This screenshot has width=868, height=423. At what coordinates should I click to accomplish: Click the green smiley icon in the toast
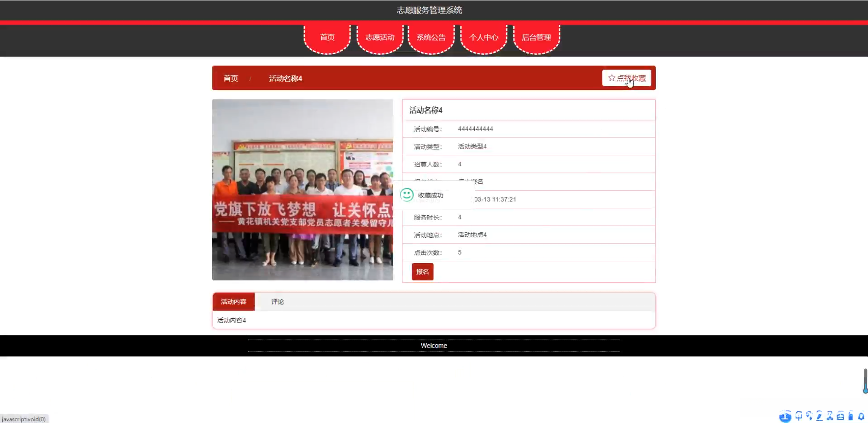[407, 195]
